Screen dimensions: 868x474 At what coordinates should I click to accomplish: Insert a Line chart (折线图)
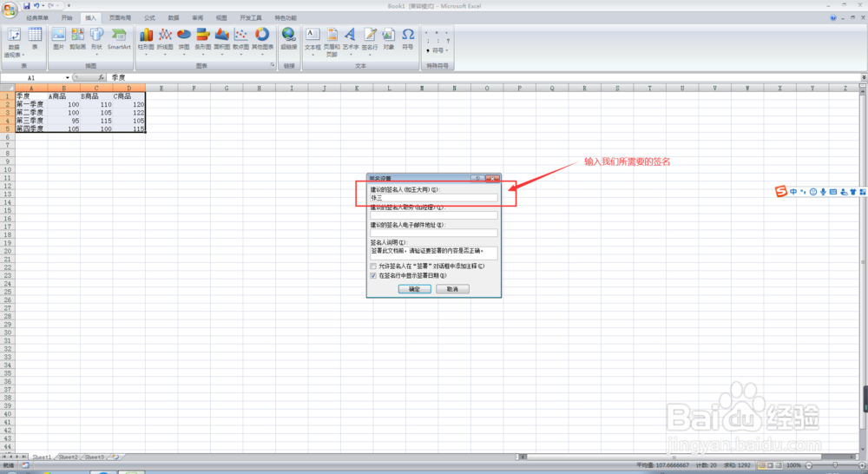coord(165,42)
